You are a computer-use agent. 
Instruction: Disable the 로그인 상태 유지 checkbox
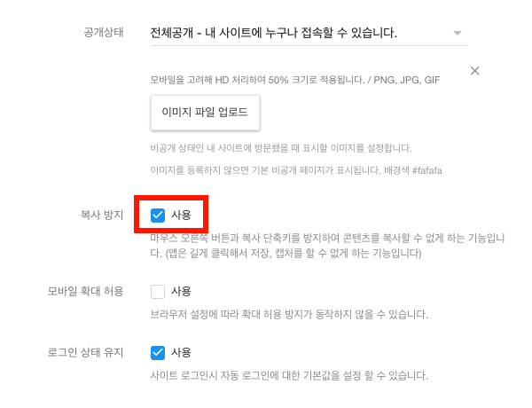click(158, 353)
